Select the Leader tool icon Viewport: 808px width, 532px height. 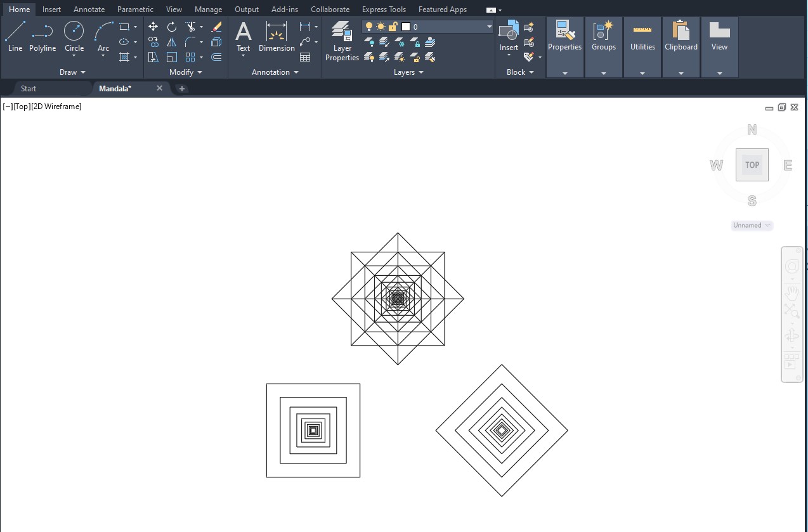(x=305, y=42)
